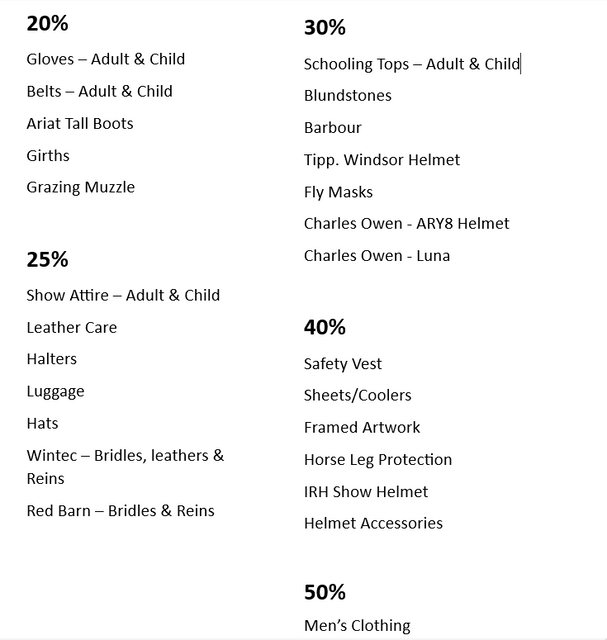Screen dimensions: 607x640
Task: Click on the 'Luggage' text
Action: pyautogui.click(x=56, y=392)
